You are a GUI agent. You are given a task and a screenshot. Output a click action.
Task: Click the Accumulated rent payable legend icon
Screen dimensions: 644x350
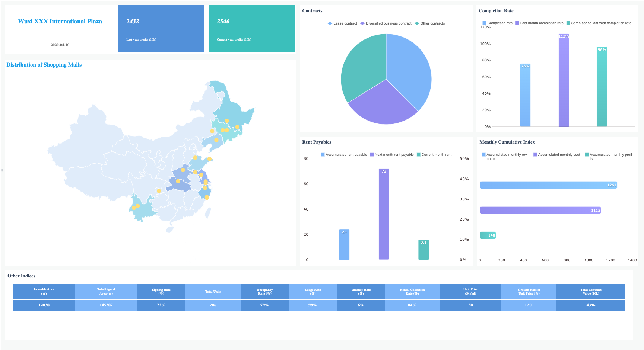[x=322, y=154]
